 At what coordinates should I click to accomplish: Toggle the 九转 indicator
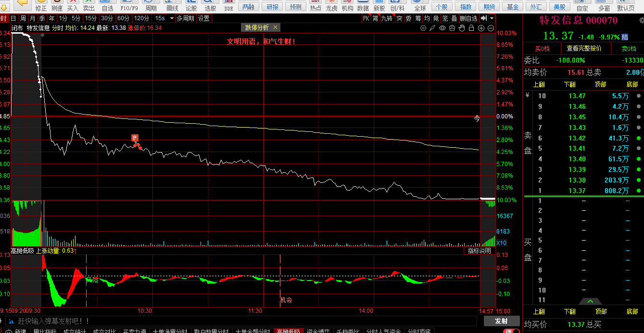coord(387,18)
